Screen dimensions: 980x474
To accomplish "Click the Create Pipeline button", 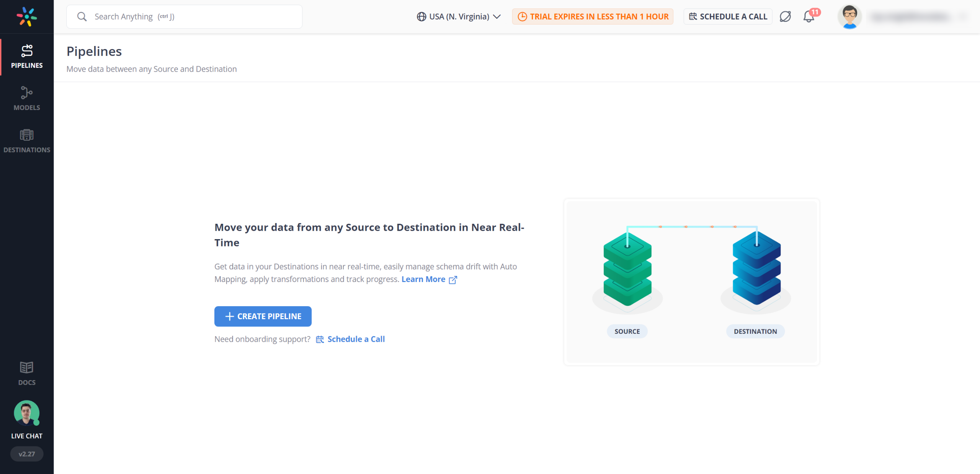I will [263, 316].
